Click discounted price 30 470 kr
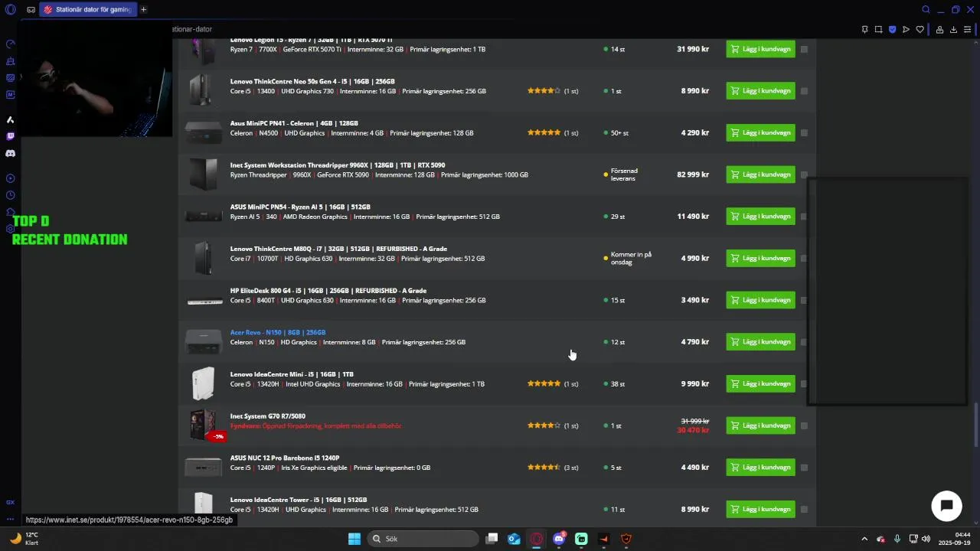Viewport: 980px width, 551px height. [693, 431]
